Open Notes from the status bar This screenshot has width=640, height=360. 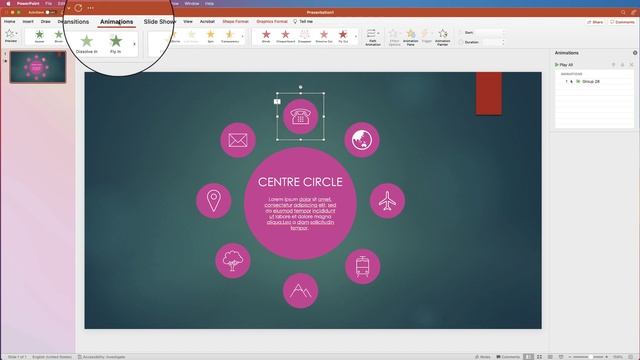click(482, 357)
